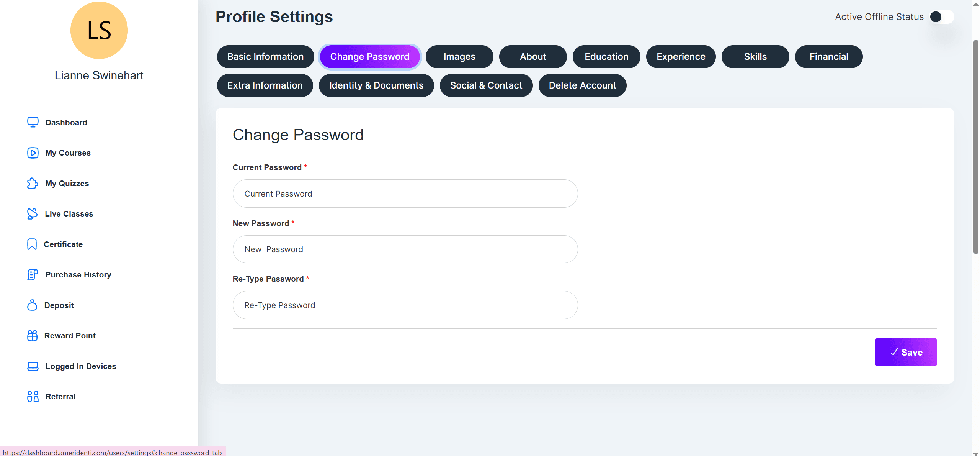Click the Live Classes satellite icon

click(32, 214)
